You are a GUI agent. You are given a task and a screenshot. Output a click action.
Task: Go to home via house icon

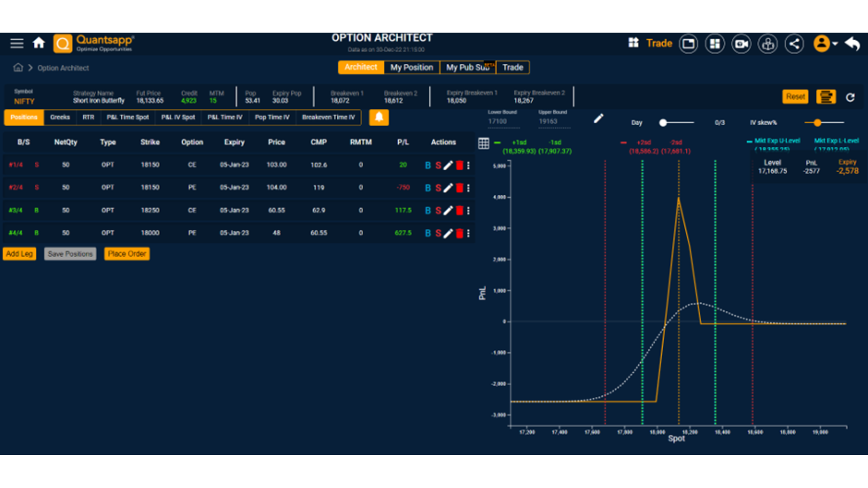point(39,43)
